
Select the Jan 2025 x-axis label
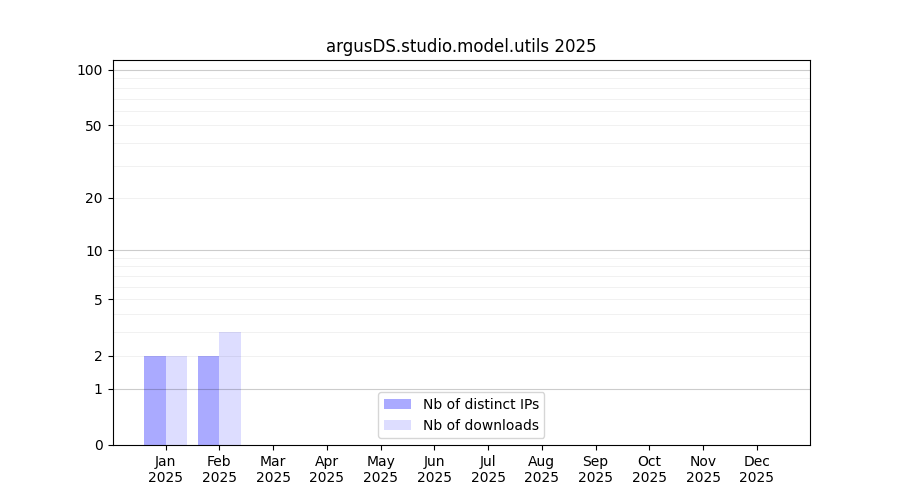coord(165,469)
